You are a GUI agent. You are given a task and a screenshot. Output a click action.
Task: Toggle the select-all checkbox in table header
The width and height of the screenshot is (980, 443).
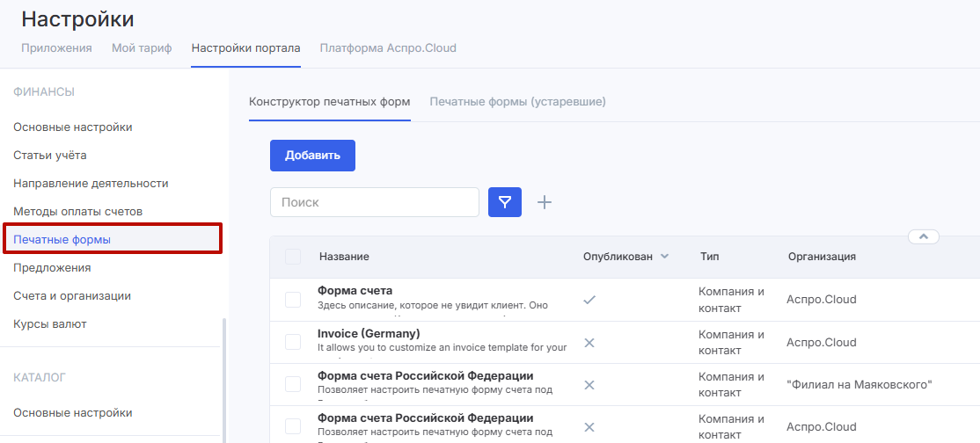(293, 257)
